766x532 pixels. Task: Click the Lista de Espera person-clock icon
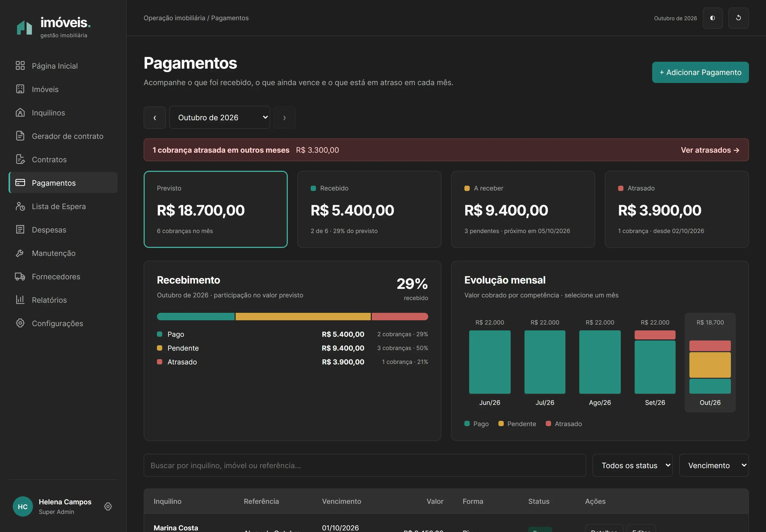coord(20,206)
